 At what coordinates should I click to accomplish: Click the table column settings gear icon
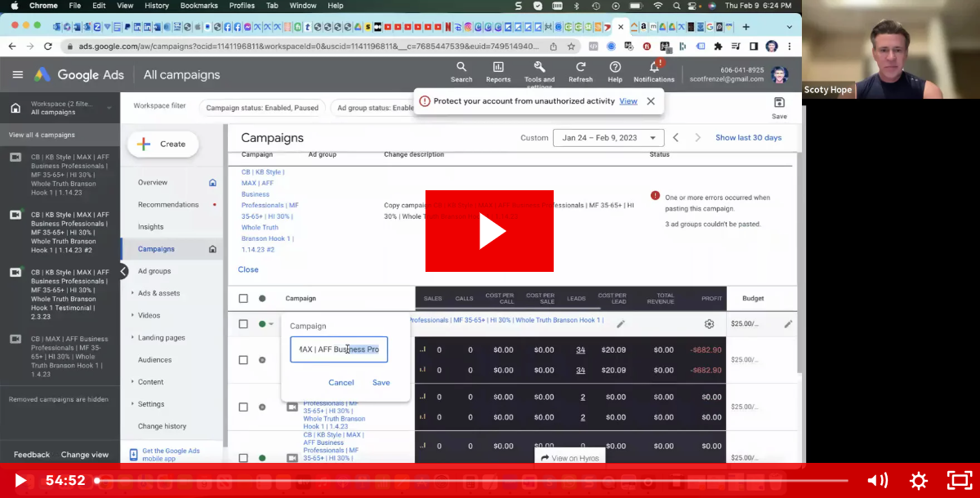coord(709,324)
